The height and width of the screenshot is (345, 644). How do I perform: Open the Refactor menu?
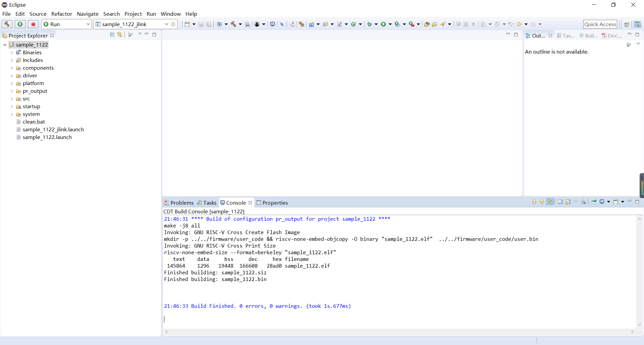pos(61,14)
